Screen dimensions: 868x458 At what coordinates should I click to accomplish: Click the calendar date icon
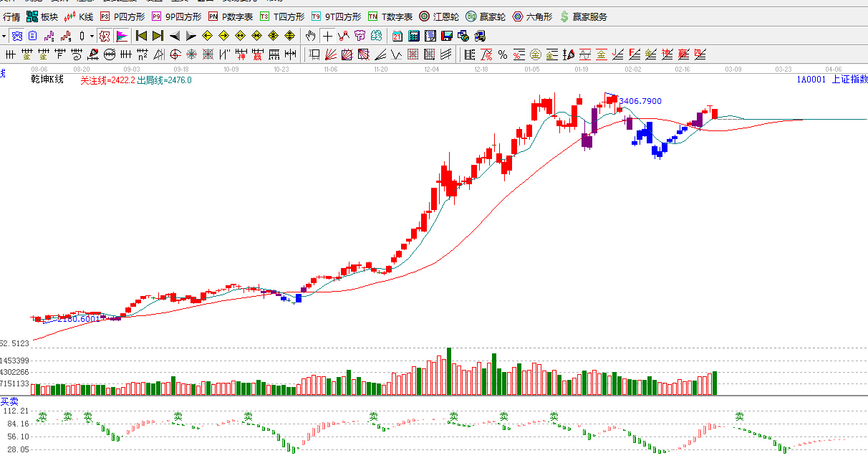(x=397, y=36)
